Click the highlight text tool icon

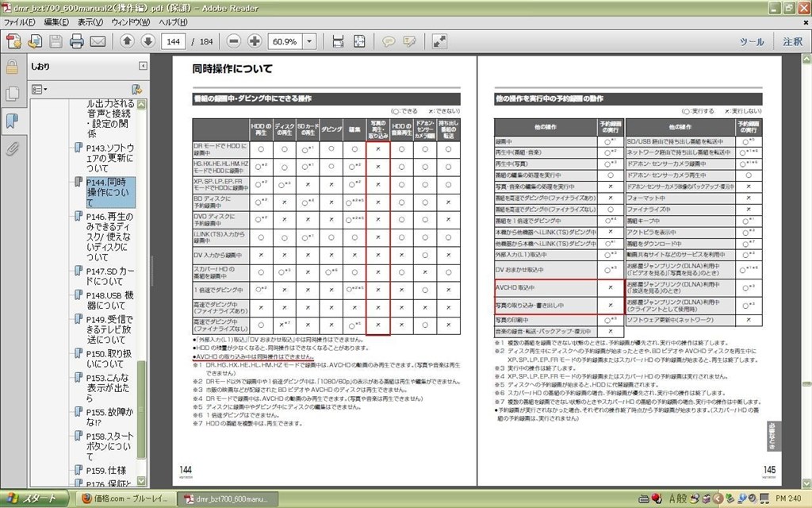[x=409, y=41]
